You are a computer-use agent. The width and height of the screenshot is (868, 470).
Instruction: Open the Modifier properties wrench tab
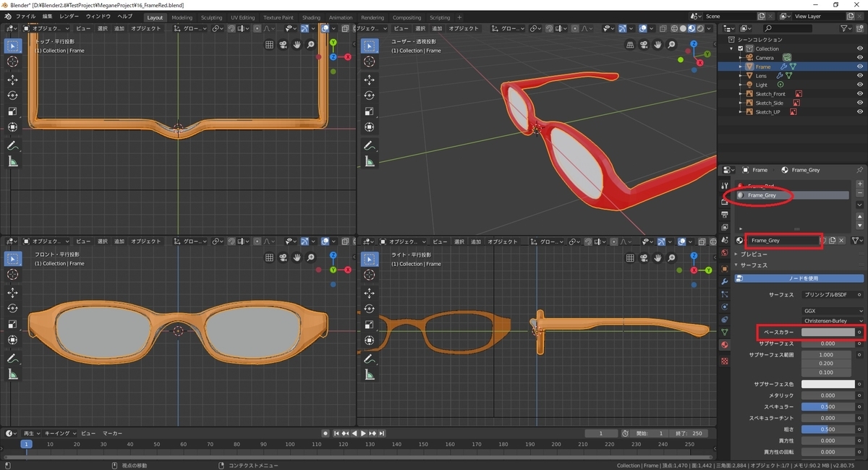[x=725, y=281]
